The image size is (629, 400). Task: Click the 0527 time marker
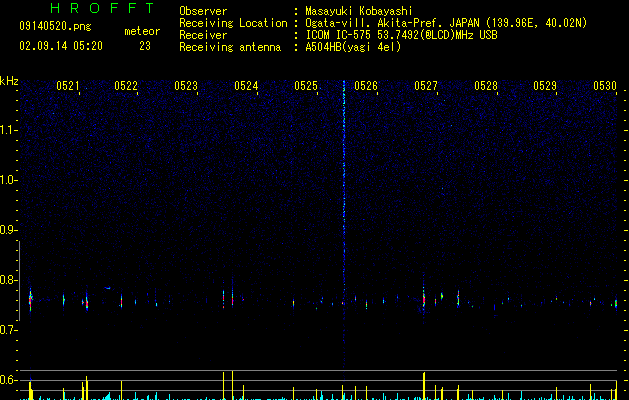coord(426,85)
